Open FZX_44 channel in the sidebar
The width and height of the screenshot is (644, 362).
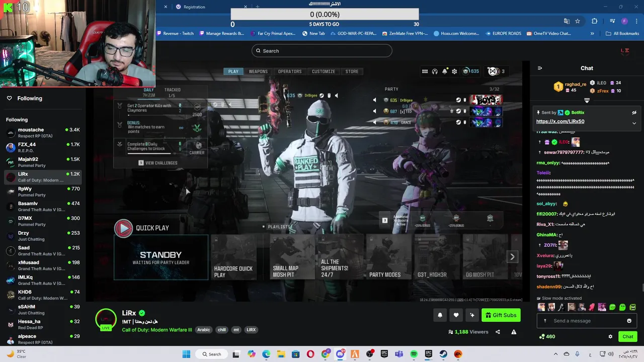click(43, 147)
